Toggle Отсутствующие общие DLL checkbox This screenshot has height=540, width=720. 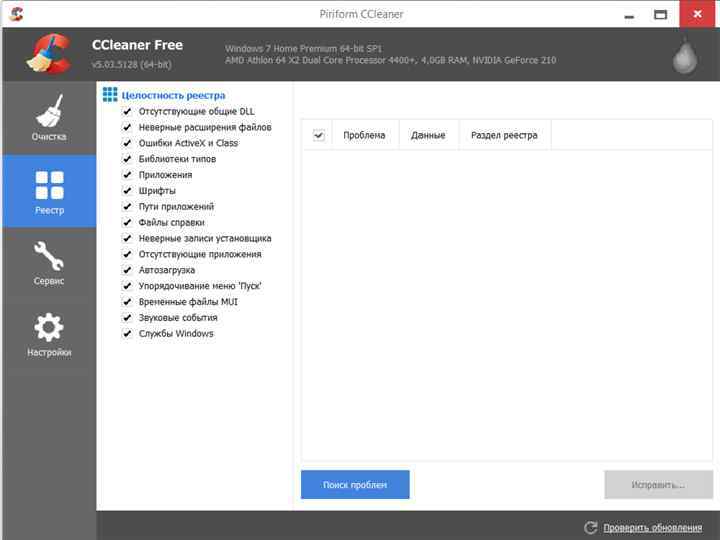tap(127, 111)
